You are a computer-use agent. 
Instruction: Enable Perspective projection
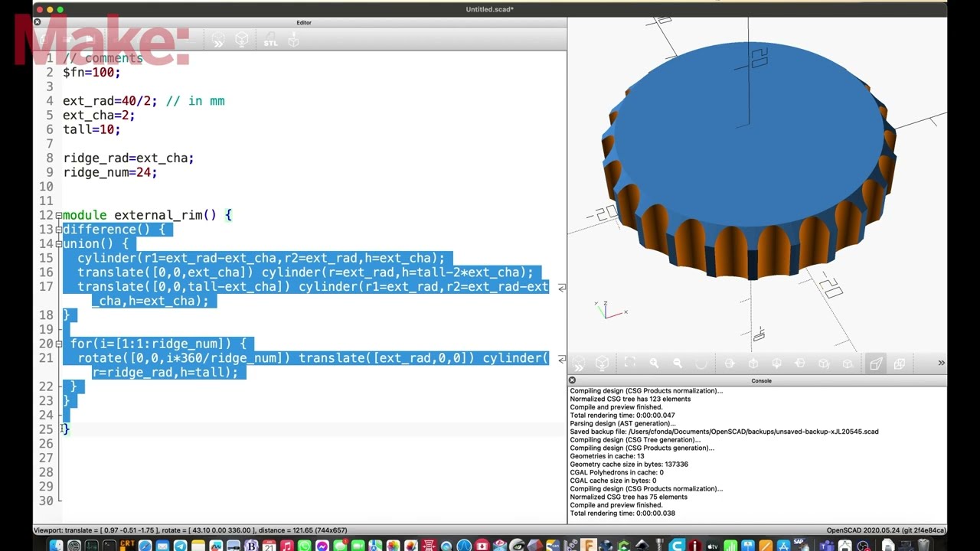point(876,364)
